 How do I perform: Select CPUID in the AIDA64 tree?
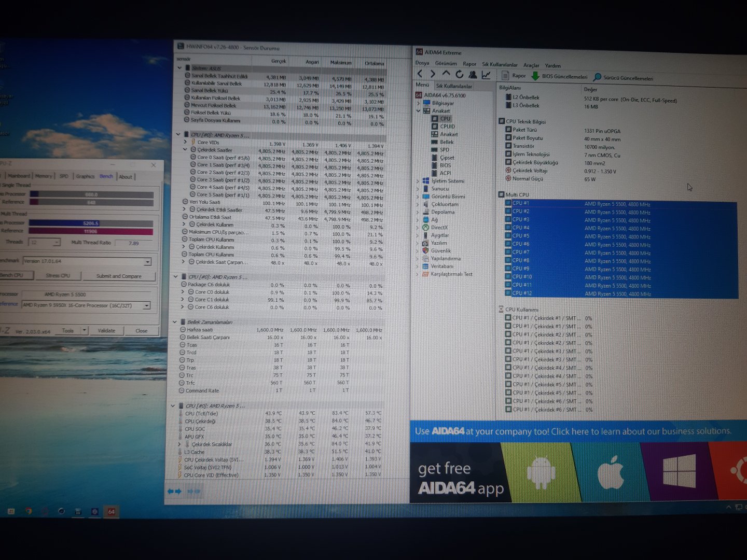coord(444,126)
